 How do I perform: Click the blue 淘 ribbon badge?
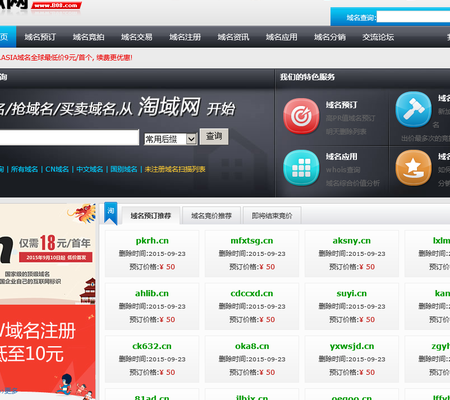111,213
